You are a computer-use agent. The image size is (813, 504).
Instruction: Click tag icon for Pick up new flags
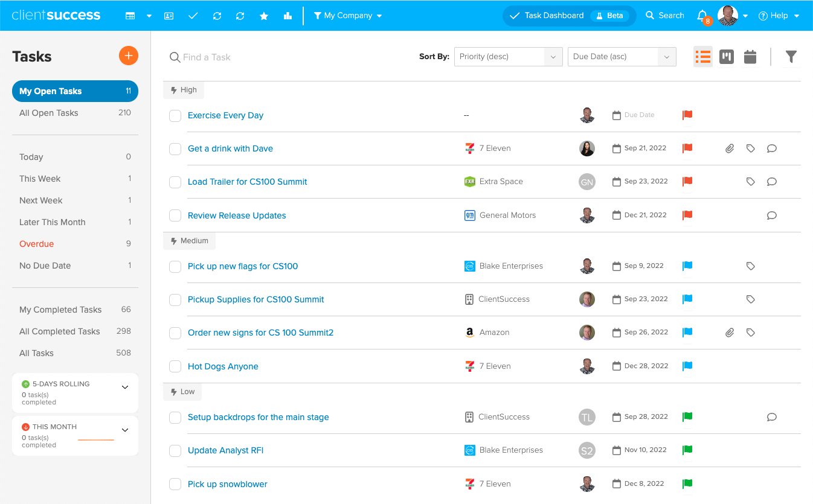pyautogui.click(x=751, y=266)
